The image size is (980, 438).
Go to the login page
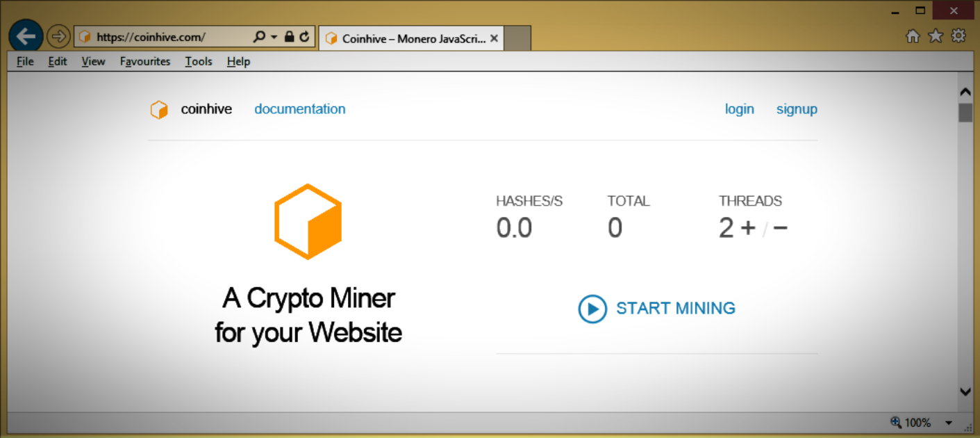tap(740, 110)
